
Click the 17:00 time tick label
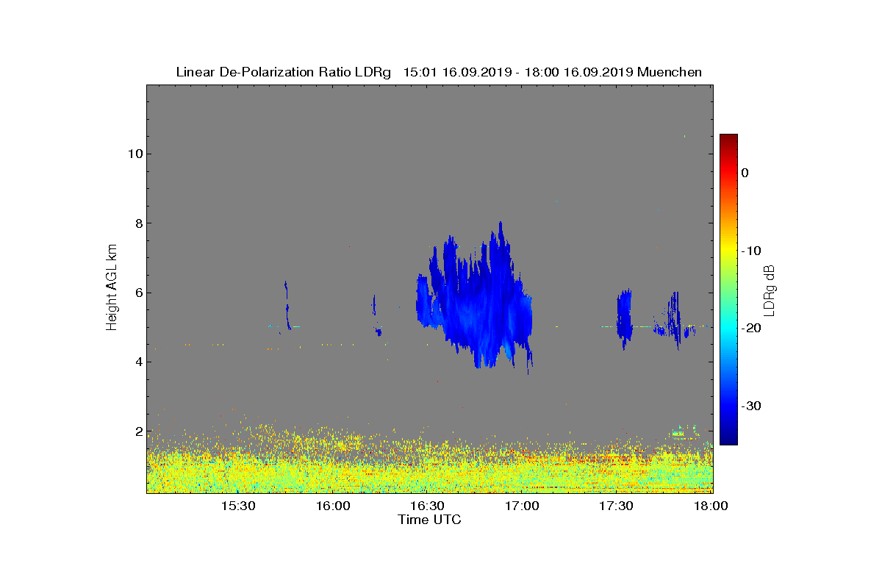[x=522, y=506]
